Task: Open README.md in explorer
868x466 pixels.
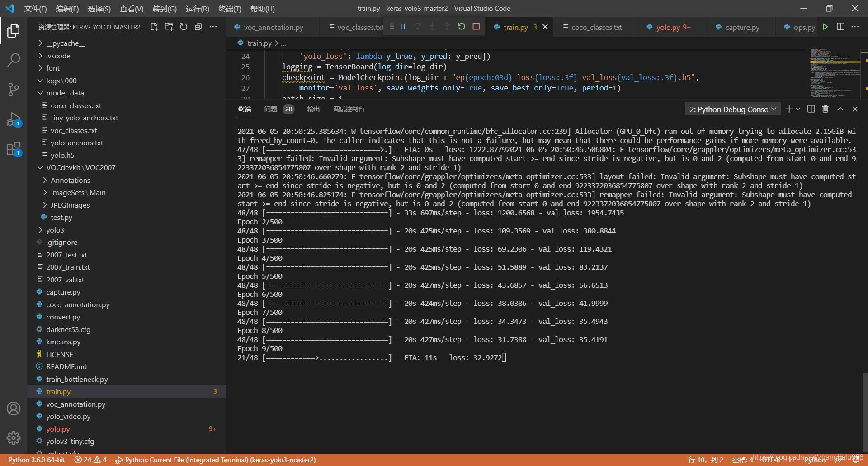Action: click(x=127, y=366)
